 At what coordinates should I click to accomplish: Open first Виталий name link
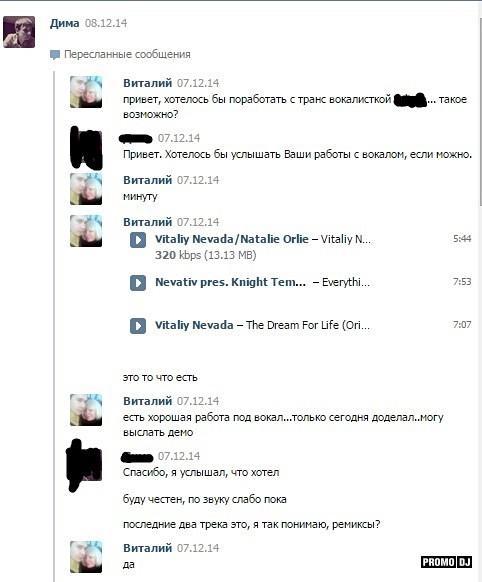tap(147, 83)
